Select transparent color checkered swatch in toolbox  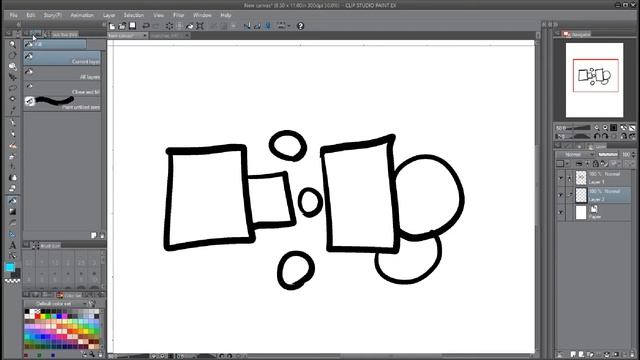(12, 281)
